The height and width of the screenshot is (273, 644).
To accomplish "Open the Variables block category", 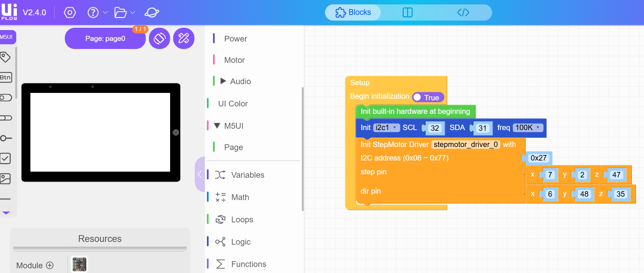I will coord(247,175).
